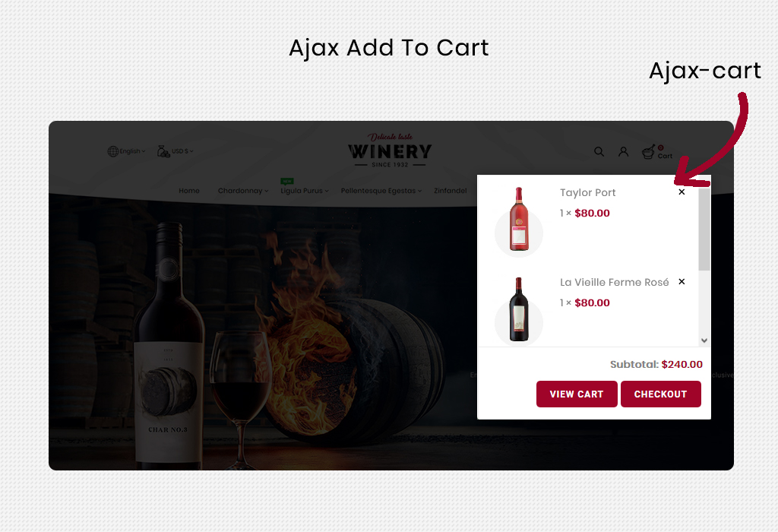Click the Winery logo
Image resolution: width=778 pixels, height=532 pixels.
390,150
